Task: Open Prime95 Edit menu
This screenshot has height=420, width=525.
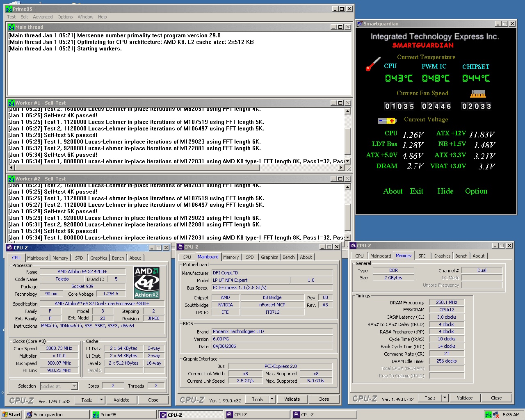Action: [x=24, y=17]
